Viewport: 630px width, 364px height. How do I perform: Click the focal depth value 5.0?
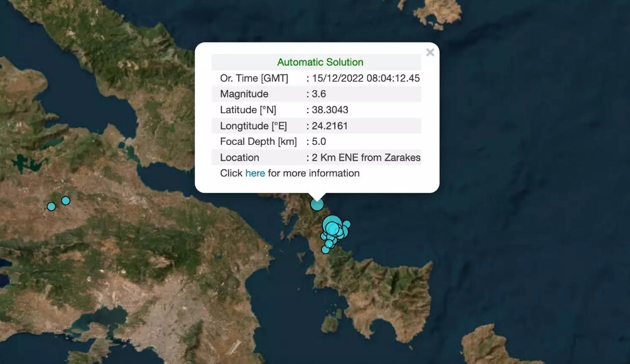pyautogui.click(x=319, y=142)
